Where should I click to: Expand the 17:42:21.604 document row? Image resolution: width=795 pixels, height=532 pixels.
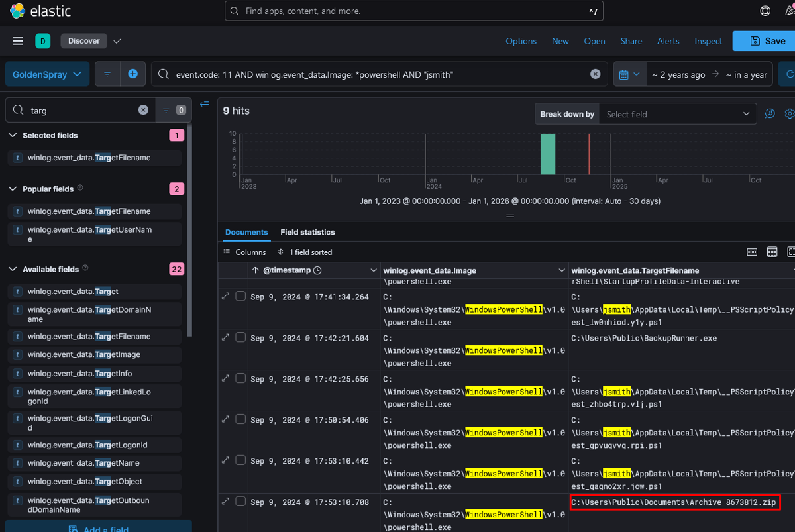coord(226,337)
